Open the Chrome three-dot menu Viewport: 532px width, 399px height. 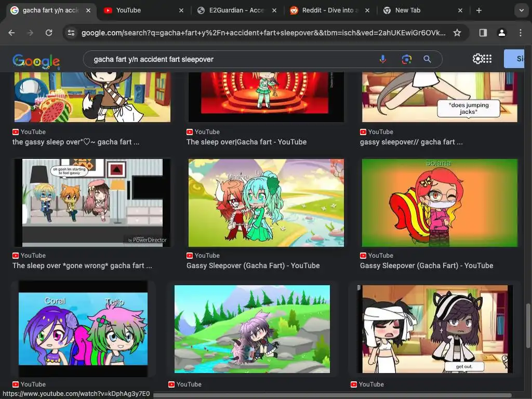click(521, 33)
